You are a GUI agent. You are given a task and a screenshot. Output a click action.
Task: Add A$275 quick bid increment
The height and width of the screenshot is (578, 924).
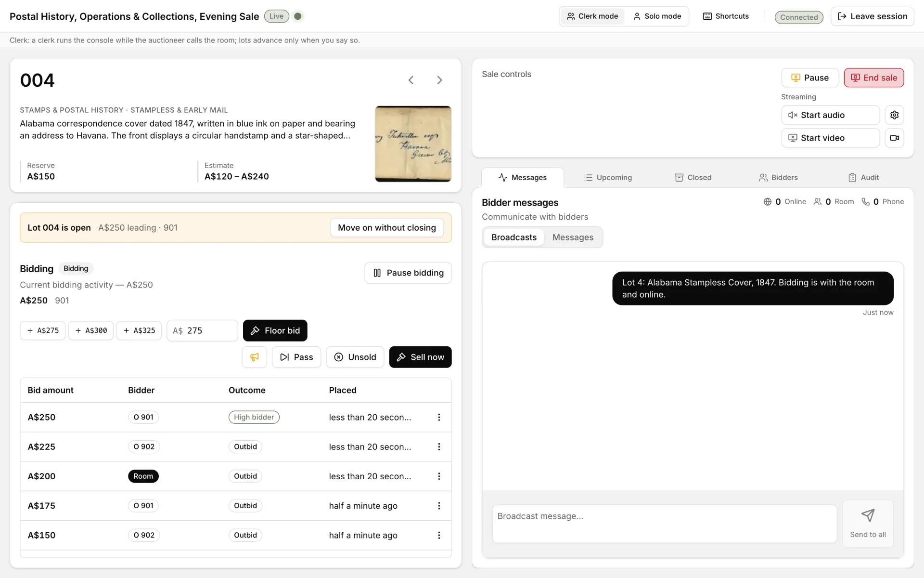click(43, 330)
